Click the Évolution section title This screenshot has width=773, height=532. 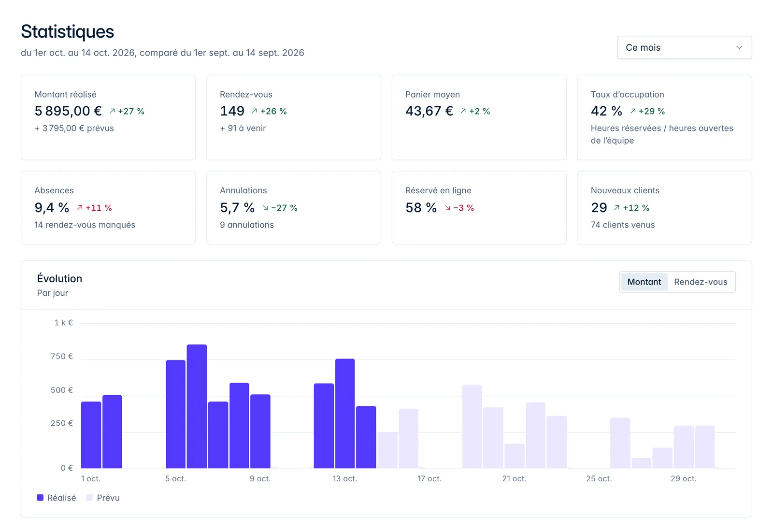(59, 278)
